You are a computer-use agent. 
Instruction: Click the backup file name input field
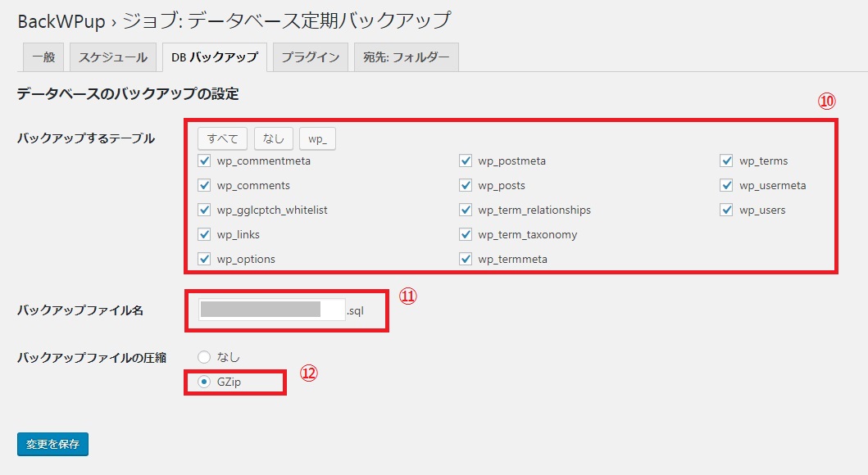click(x=271, y=310)
